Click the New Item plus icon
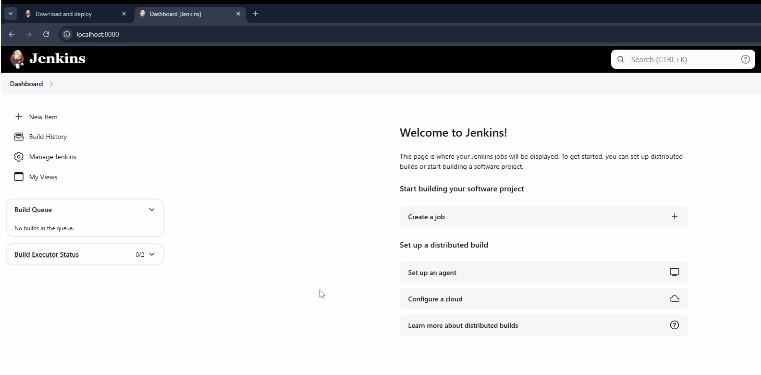The height and width of the screenshot is (375, 761). [18, 116]
